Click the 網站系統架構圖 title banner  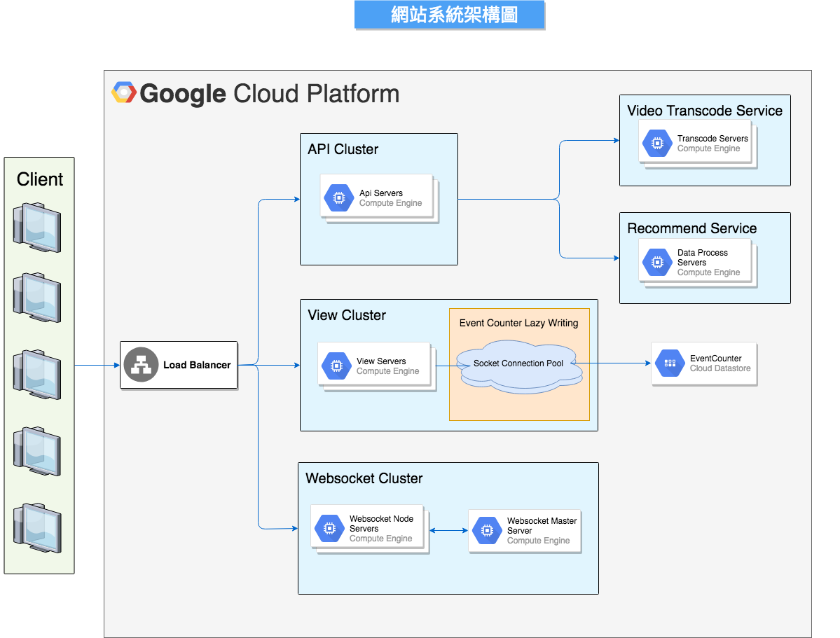[450, 15]
